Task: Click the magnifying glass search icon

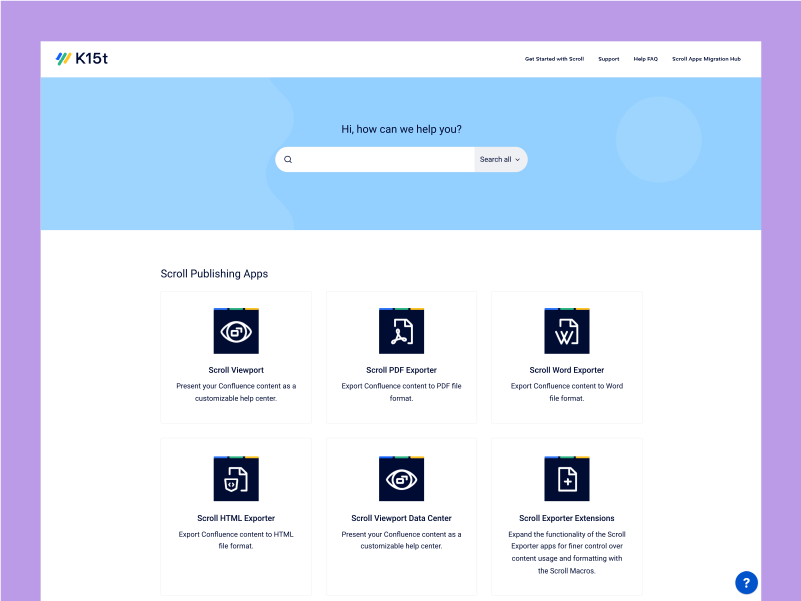Action: click(288, 159)
